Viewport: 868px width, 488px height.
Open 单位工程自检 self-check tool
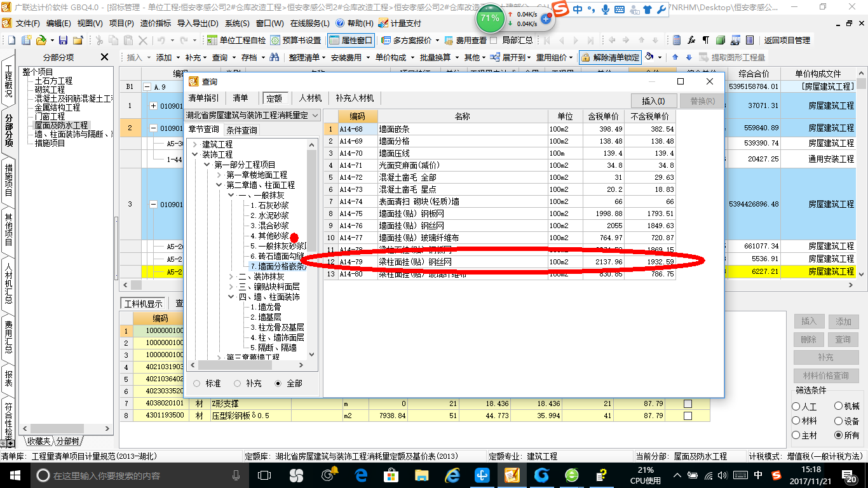(237, 40)
